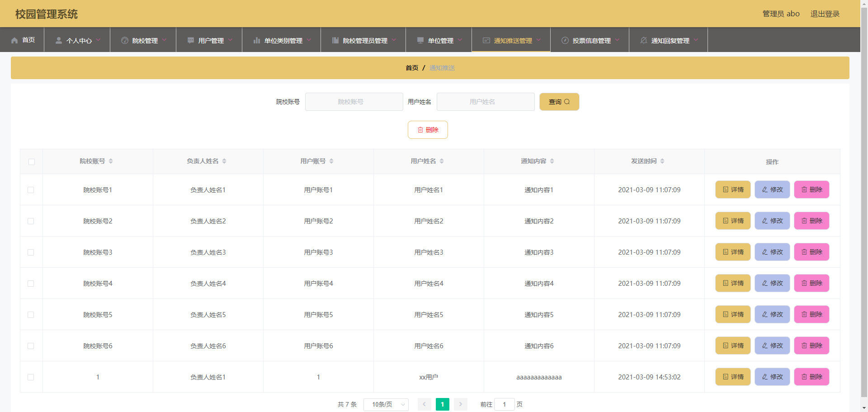This screenshot has width=868, height=412.
Task: Check the row checkbox for 院校账号6
Action: [x=31, y=346]
